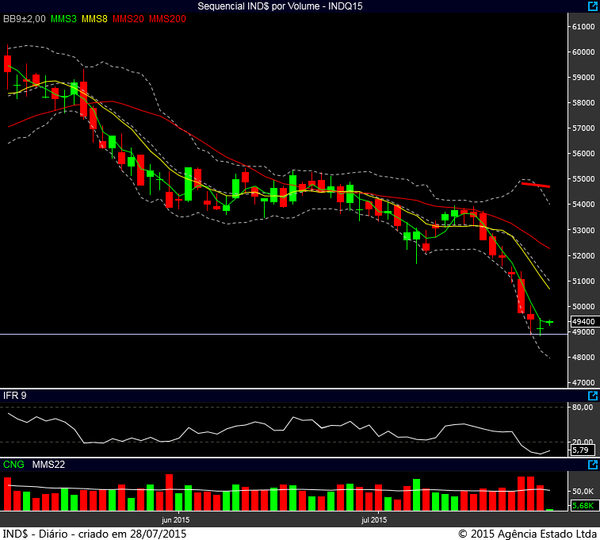
Task: Click the green CNG volume label
Action: pyautogui.click(x=14, y=465)
